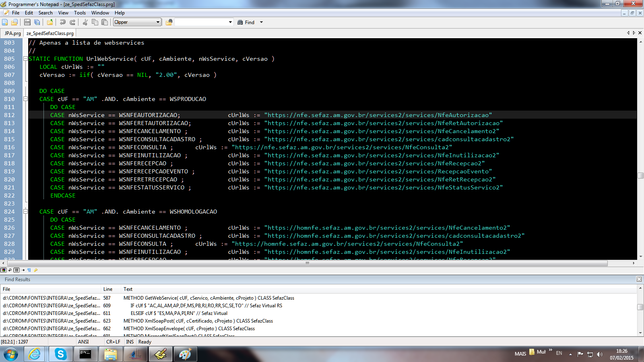The image size is (644, 362).
Task: Click the editor horizontal scrollbar
Action: 307,263
